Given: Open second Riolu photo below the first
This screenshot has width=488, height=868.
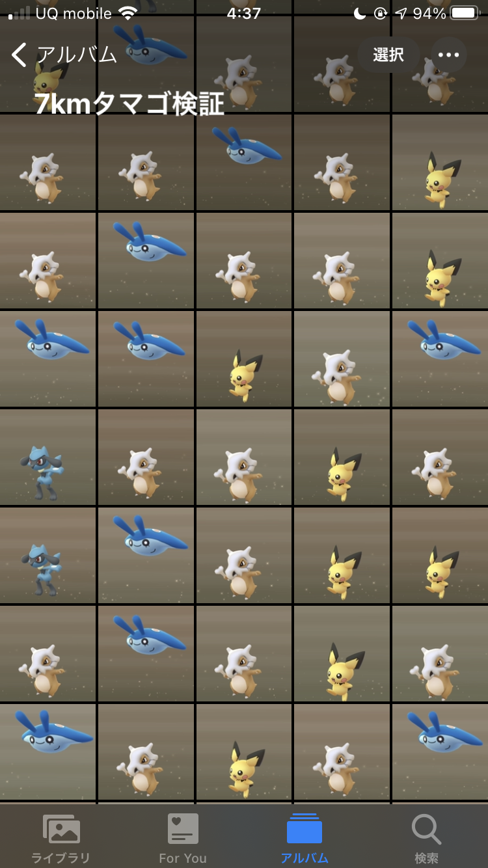Looking at the screenshot, I should click(x=48, y=556).
